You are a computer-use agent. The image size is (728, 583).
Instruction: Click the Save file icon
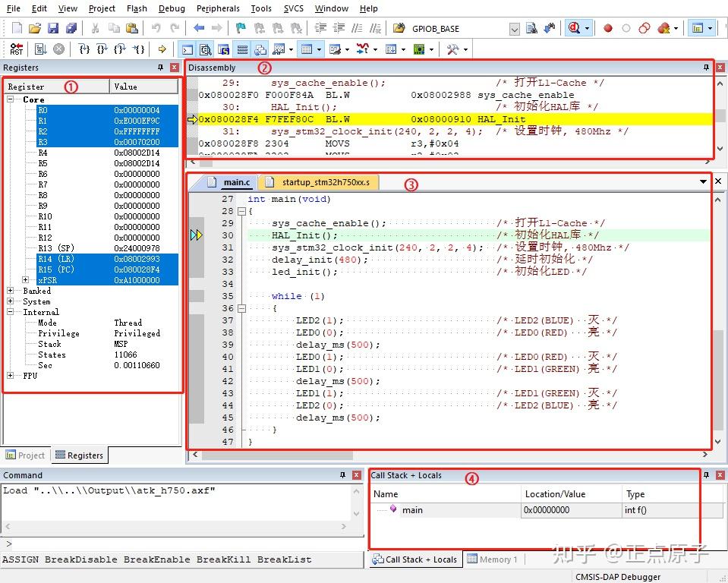[53, 28]
